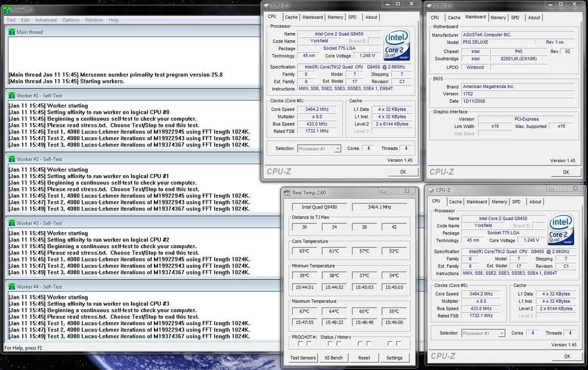Click the Worker #4 Self-Test window icon
This screenshot has width=588, height=370.
tap(11, 287)
